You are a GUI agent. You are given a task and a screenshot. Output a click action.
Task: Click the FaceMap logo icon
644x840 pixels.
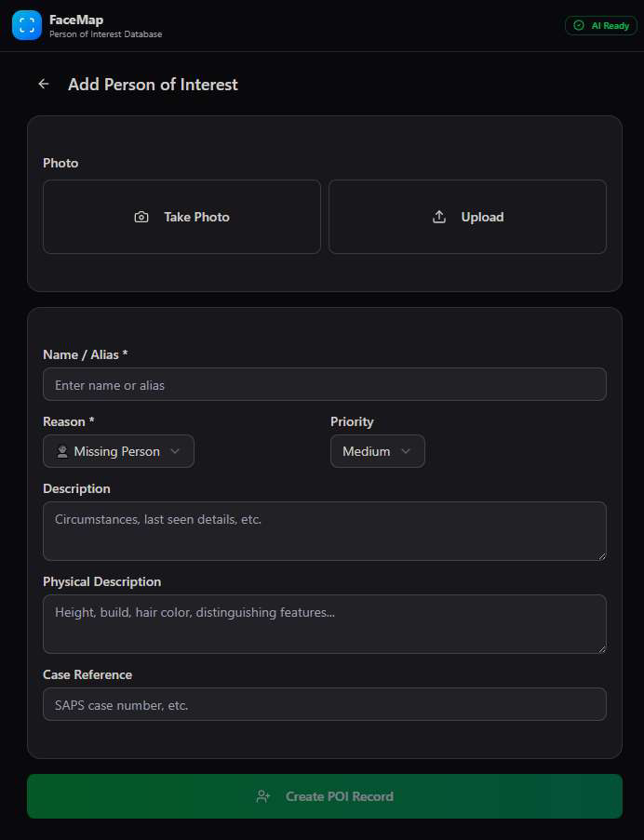[x=27, y=25]
